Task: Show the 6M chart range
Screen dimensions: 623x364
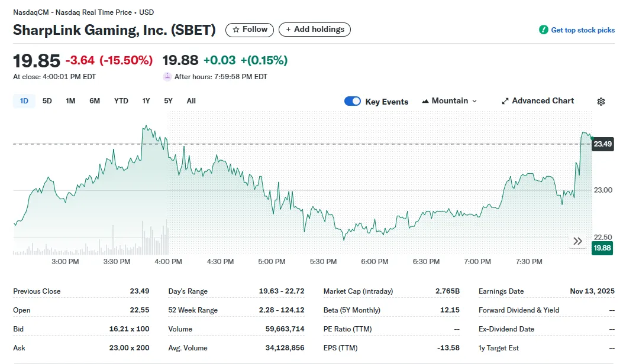Action: pyautogui.click(x=95, y=101)
